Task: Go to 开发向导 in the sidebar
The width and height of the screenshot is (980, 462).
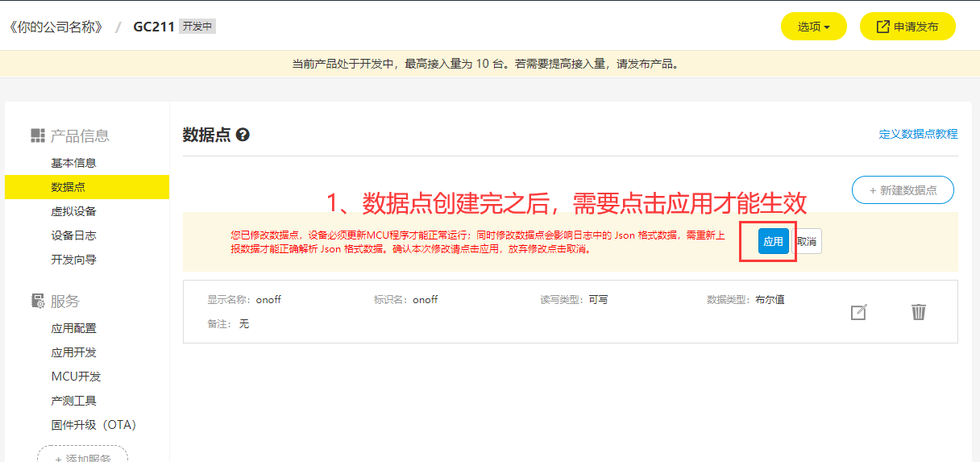Action: pos(73,260)
